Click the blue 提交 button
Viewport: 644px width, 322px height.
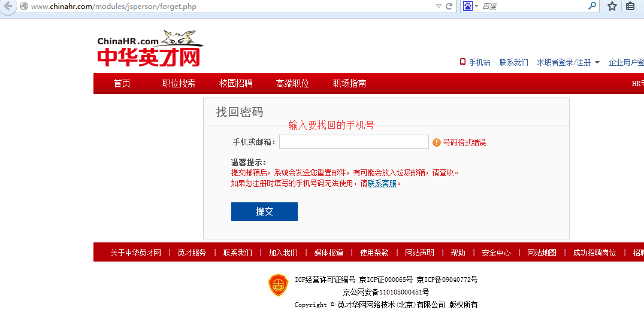(x=265, y=212)
